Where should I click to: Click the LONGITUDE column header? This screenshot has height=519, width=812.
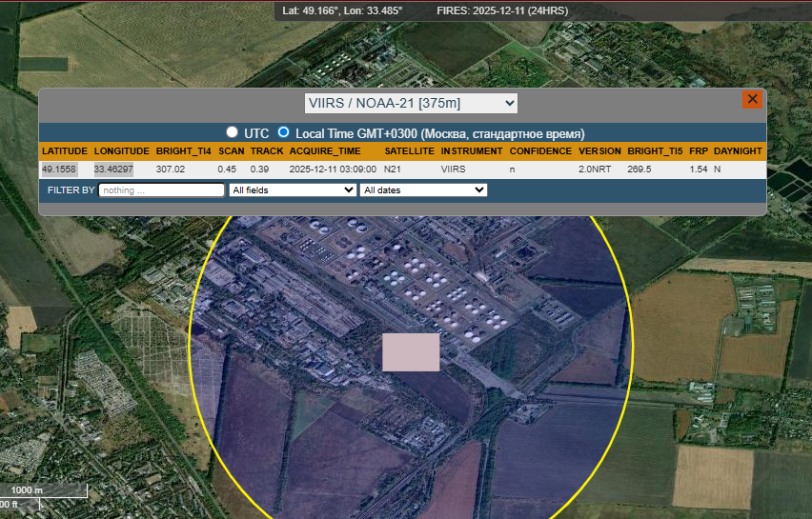(121, 151)
